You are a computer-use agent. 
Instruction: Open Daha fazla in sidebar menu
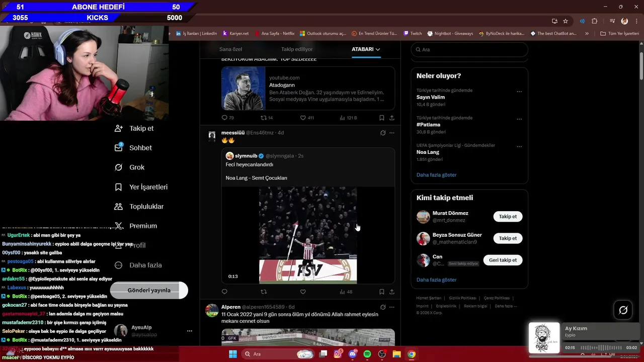138,265
